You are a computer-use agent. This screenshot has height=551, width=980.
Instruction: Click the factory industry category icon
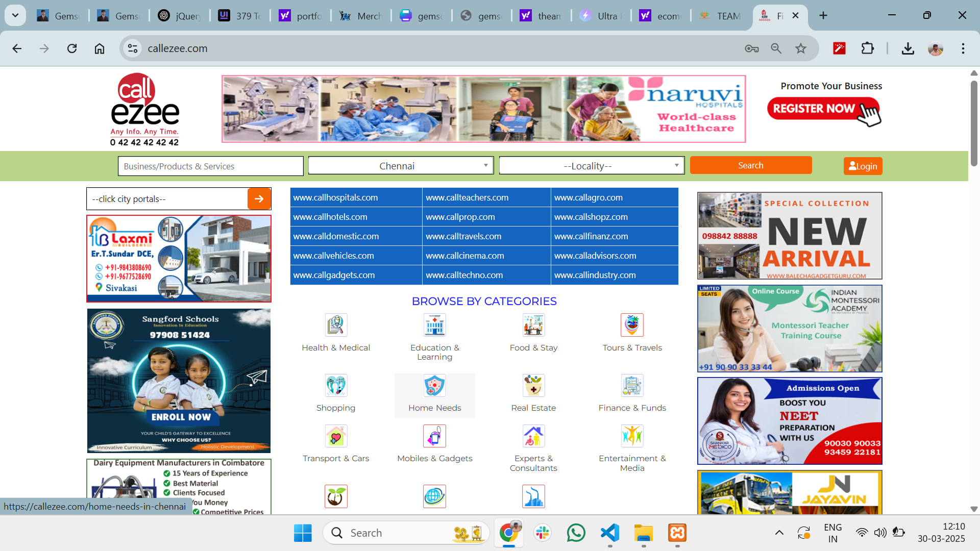(x=533, y=496)
